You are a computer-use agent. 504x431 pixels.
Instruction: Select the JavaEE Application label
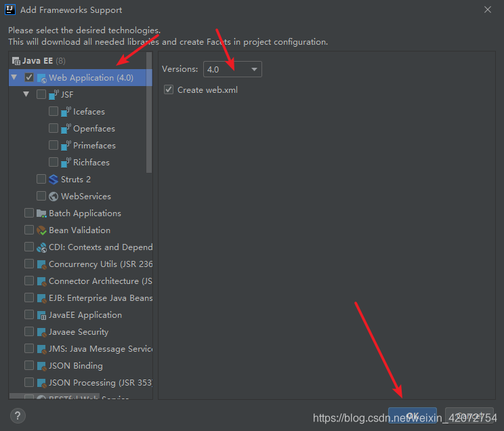click(x=85, y=315)
